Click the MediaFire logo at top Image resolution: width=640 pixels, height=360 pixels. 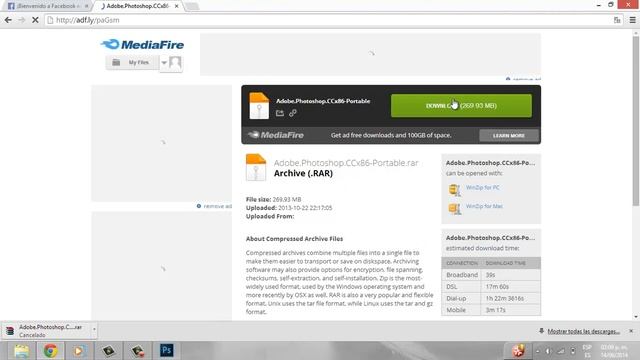(x=142, y=44)
